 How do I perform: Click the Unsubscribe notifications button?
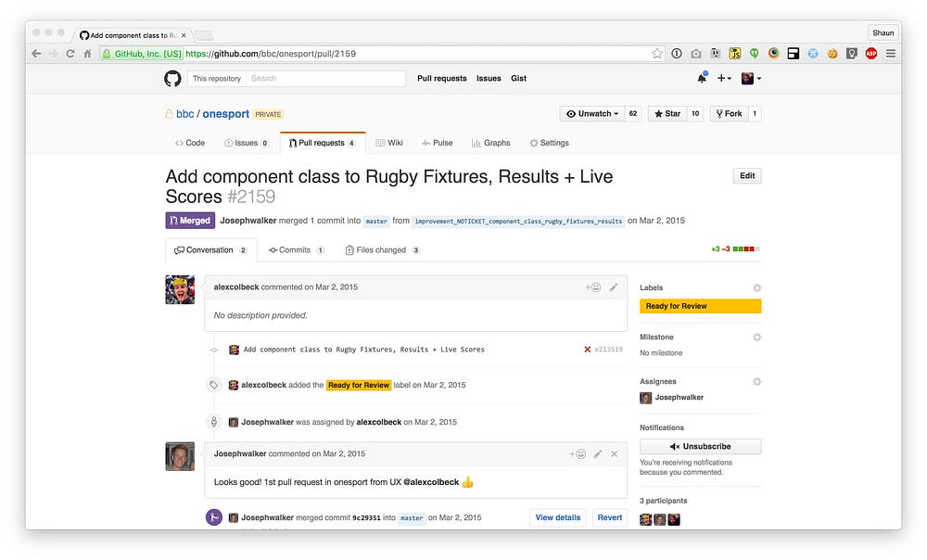(700, 447)
